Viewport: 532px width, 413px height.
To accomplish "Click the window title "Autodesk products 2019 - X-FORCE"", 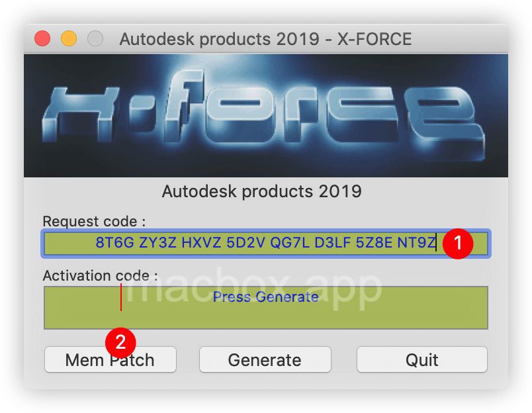I will pos(265,39).
